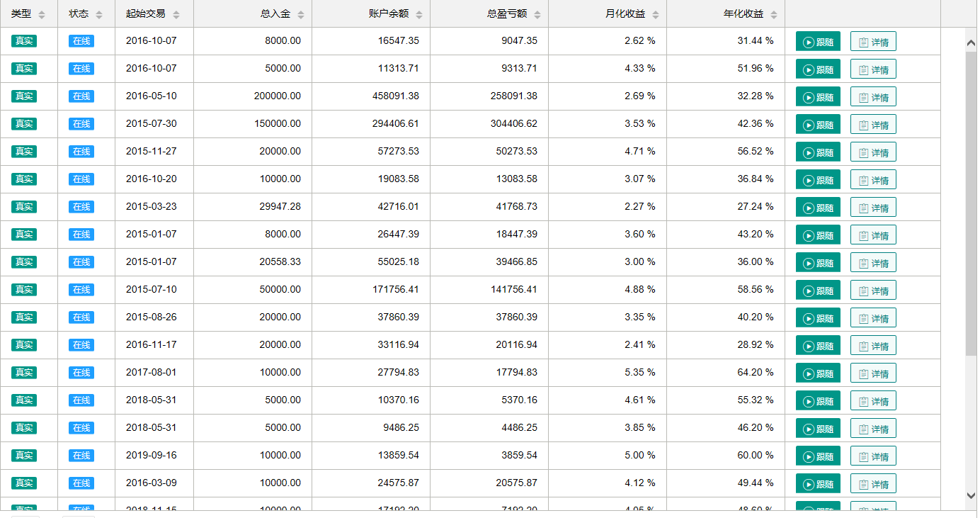The image size is (980, 518).
Task: Follow the account with 64.20 % annual return
Action: tap(818, 373)
